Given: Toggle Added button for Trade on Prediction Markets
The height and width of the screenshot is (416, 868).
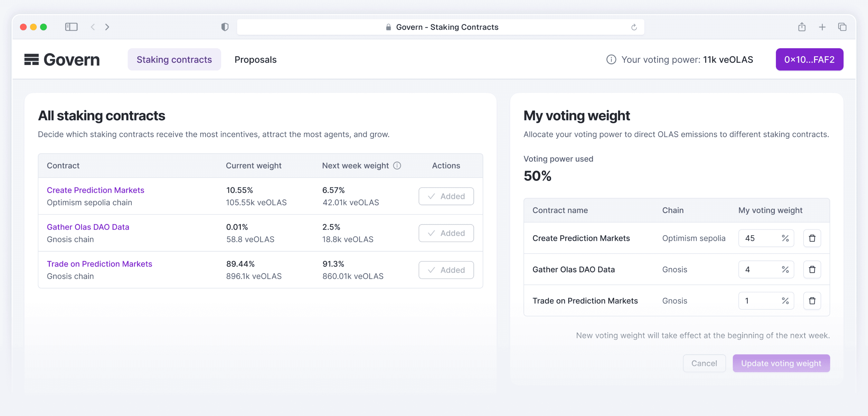Looking at the screenshot, I should point(446,270).
